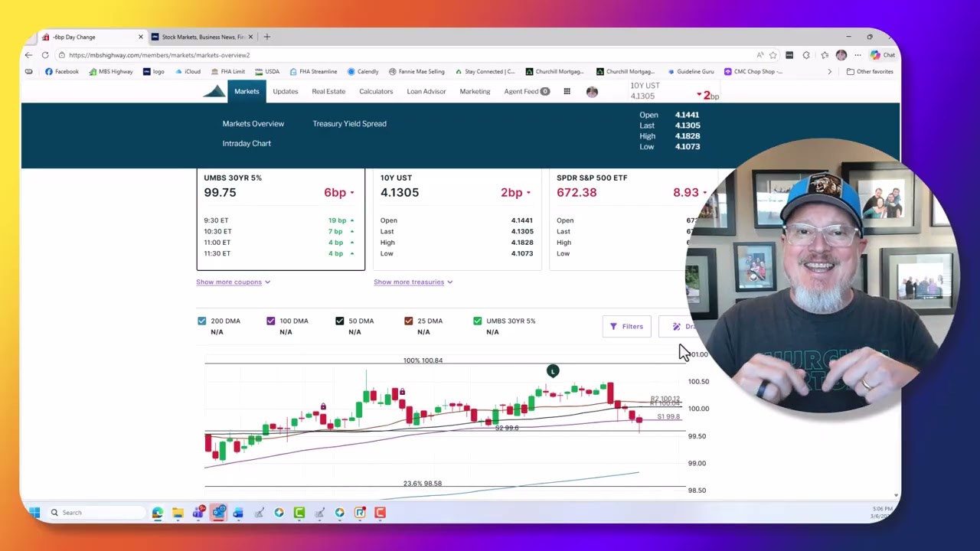Viewport: 980px width, 551px height.
Task: Toggle the UMBS 30YR 5% checkbox
Action: pos(478,321)
